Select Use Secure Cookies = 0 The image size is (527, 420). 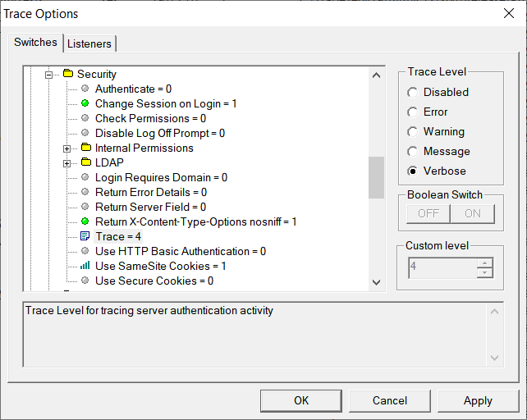coord(154,281)
